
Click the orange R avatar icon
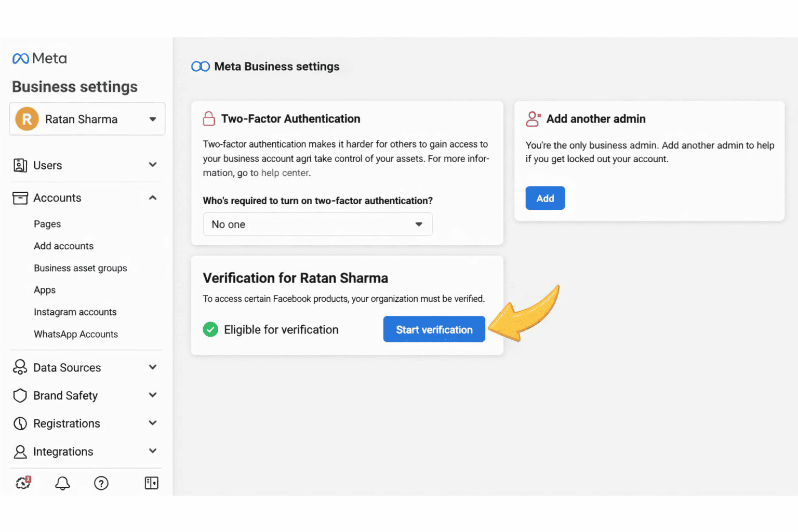tap(27, 119)
